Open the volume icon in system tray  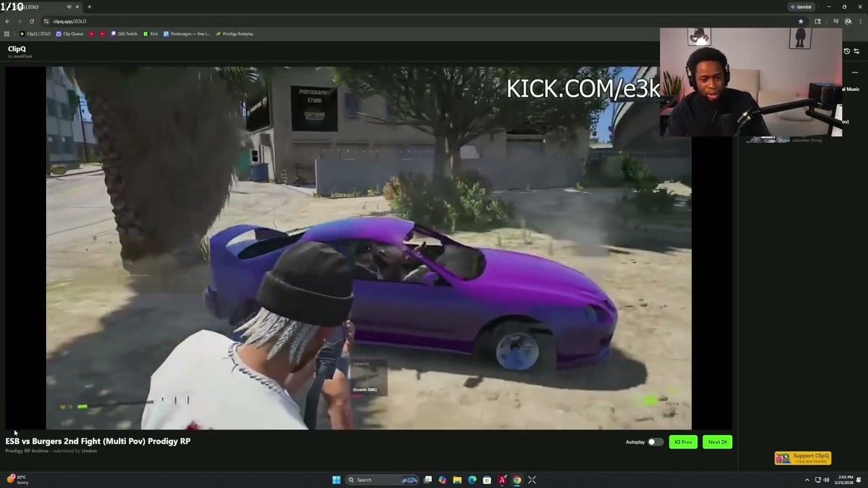coord(826,480)
